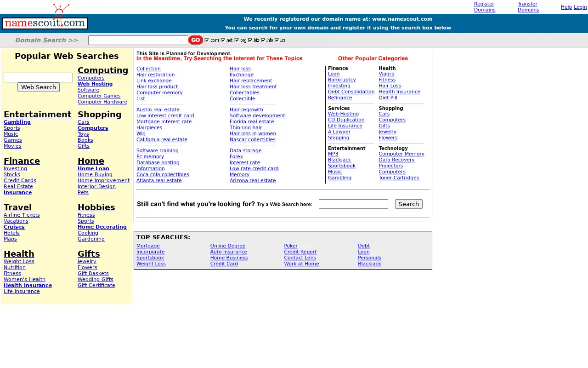Viewport: 588px width, 368px height.
Task: Open the Nascar collectibles link
Action: 253,139
